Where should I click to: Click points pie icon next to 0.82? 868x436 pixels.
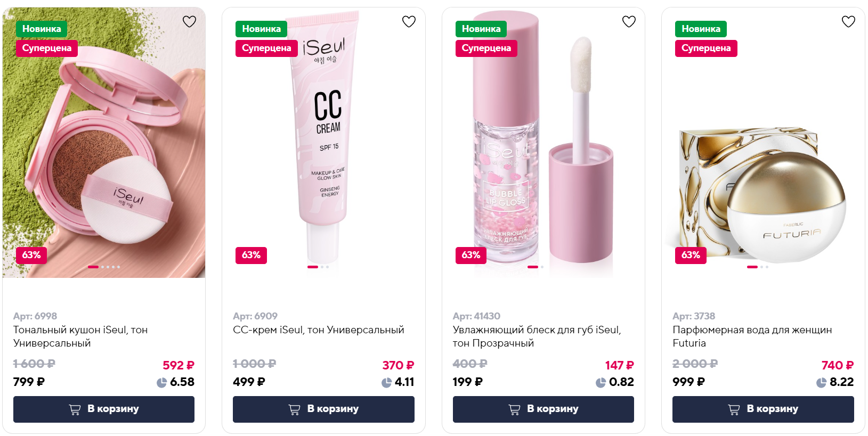coord(601,382)
